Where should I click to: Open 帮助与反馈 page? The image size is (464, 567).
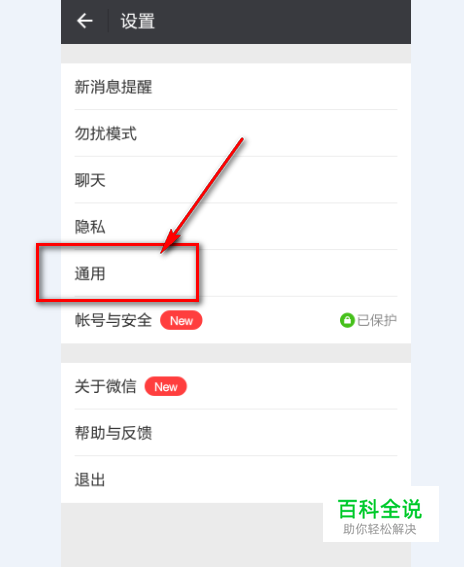tap(236, 432)
